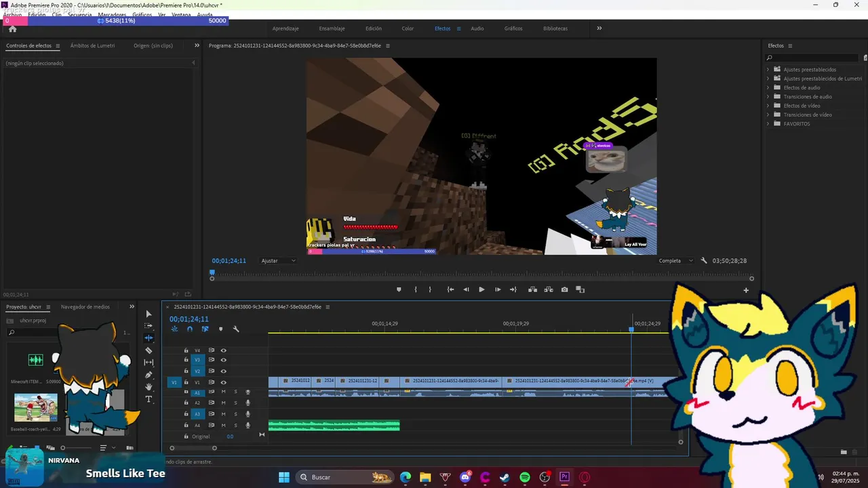The image size is (868, 488).
Task: Expand Ajustes preestablecidos folder
Action: coord(768,69)
